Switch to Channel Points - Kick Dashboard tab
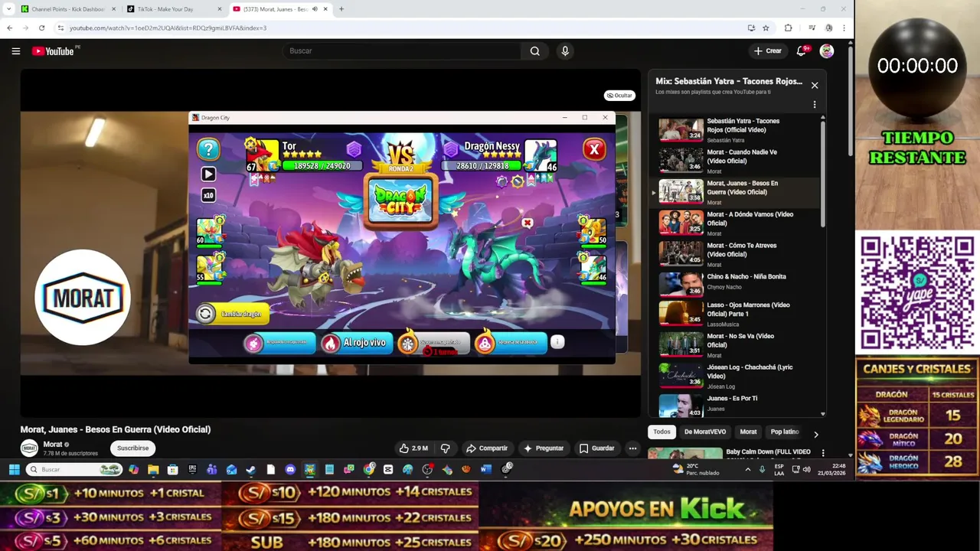The width and height of the screenshot is (980, 551). [x=69, y=9]
